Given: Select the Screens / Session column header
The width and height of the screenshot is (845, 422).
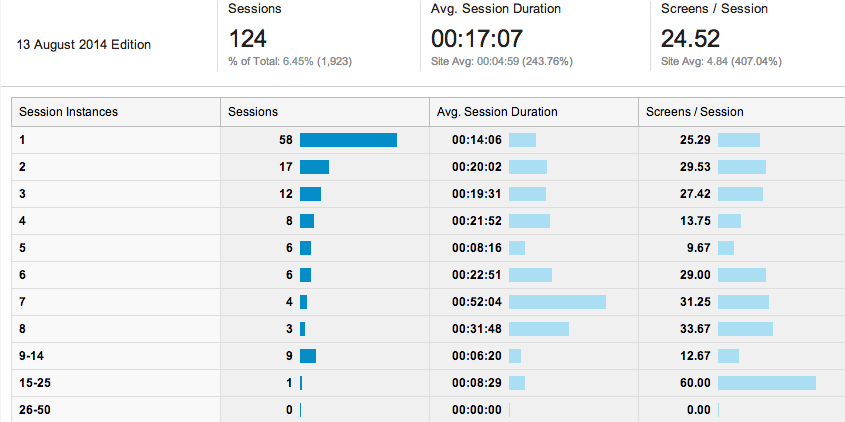Looking at the screenshot, I should [742, 112].
